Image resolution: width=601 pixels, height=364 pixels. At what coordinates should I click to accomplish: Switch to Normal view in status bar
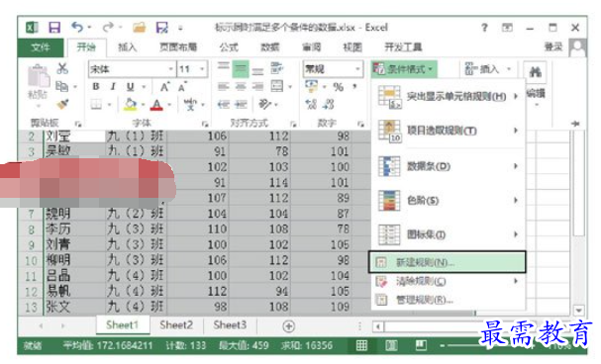[361, 345]
